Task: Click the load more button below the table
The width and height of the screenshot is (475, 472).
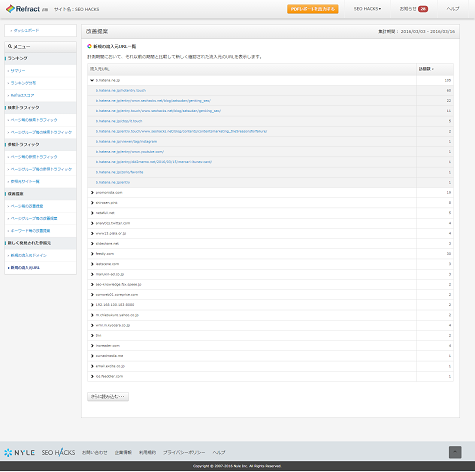Action: click(108, 397)
